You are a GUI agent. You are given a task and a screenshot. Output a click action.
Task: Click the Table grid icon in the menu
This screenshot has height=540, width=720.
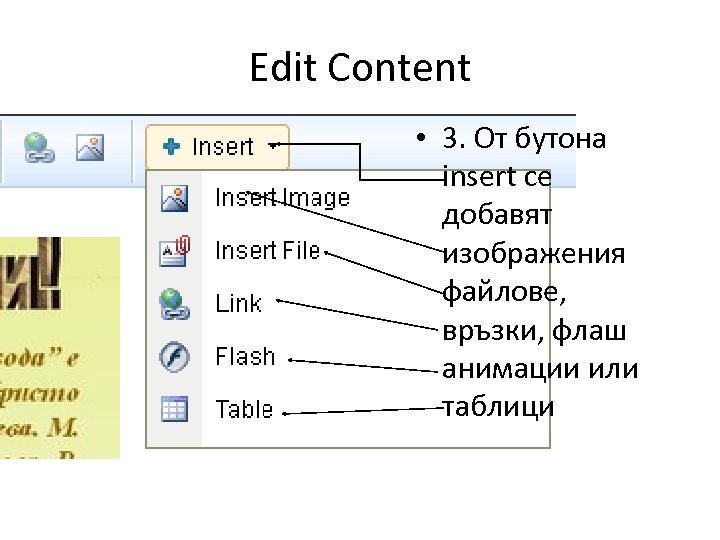click(174, 409)
